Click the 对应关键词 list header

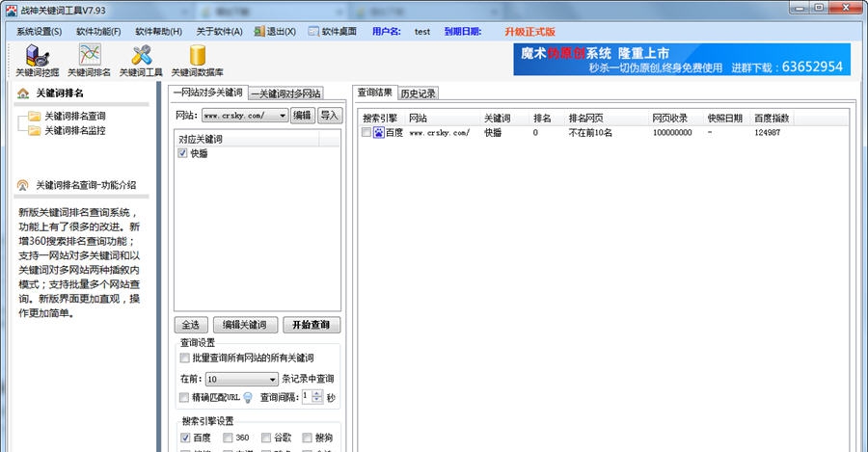[x=247, y=139]
